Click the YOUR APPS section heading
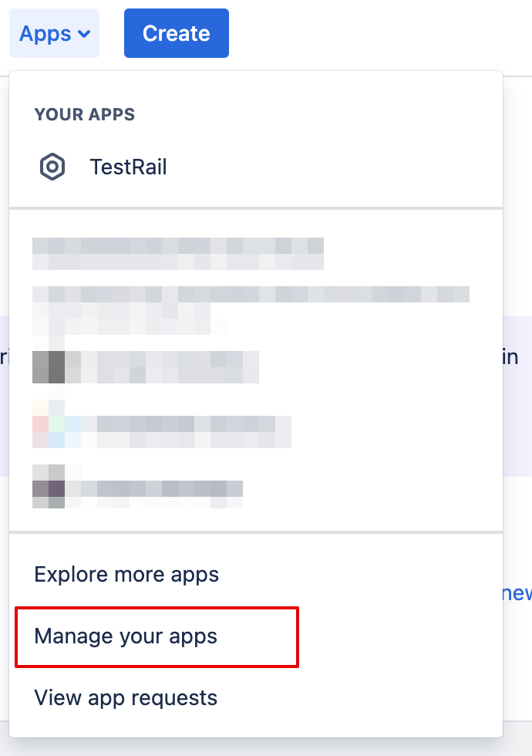Screen dimensions: 532x756 85,114
